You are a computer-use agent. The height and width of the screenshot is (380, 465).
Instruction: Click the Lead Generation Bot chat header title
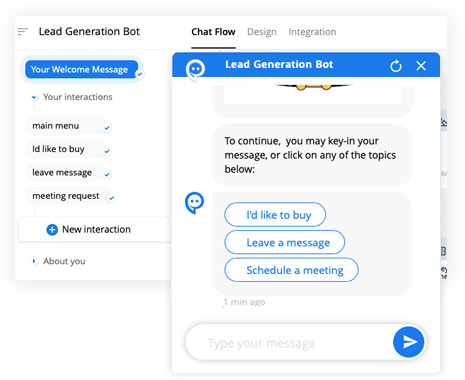pos(279,64)
